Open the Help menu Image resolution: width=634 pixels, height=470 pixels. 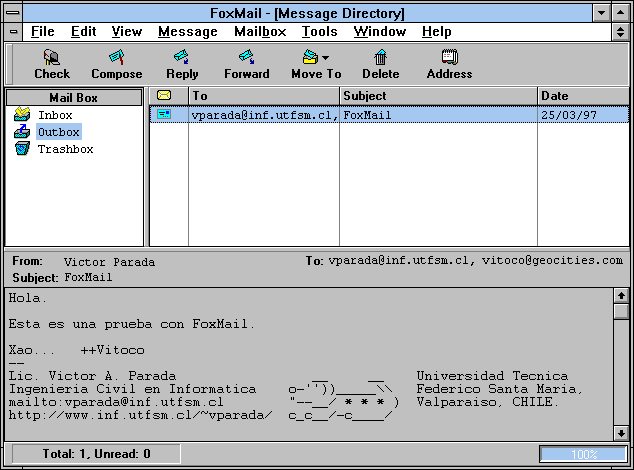pyautogui.click(x=436, y=32)
